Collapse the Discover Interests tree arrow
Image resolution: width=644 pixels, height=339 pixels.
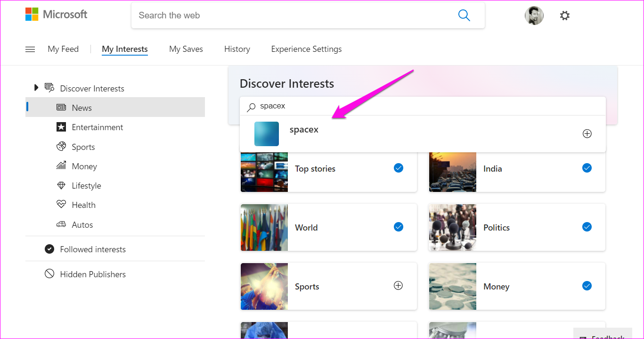coord(36,88)
